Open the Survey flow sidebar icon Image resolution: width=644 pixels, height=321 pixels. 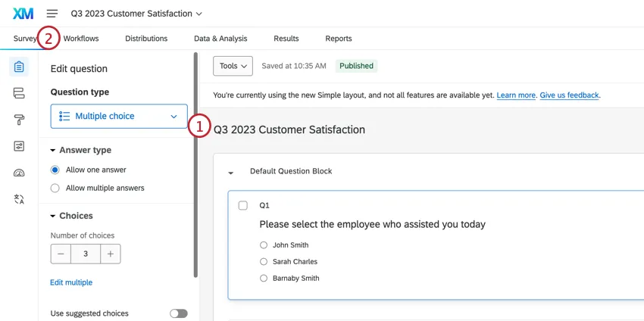19,93
